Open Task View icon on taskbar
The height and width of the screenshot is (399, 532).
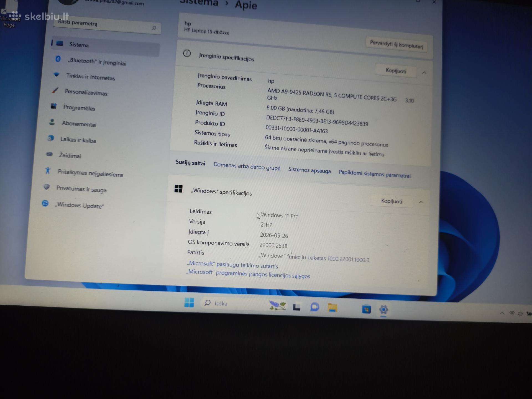[x=296, y=307]
